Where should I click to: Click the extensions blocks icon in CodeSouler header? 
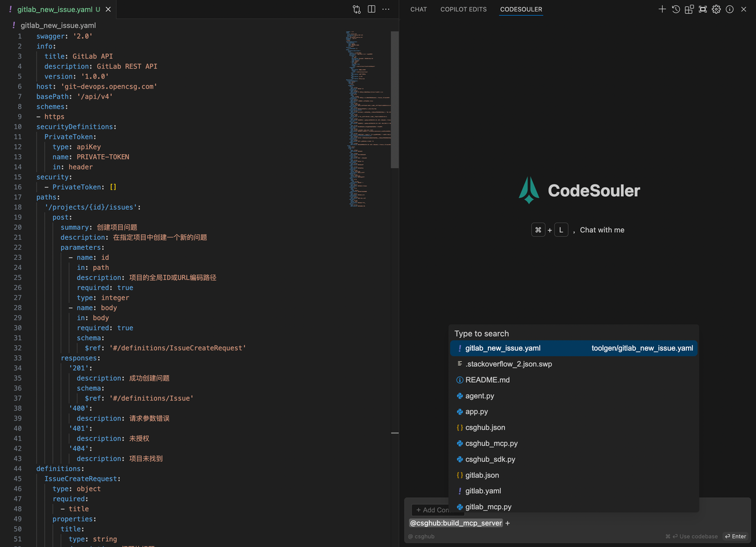click(x=689, y=9)
